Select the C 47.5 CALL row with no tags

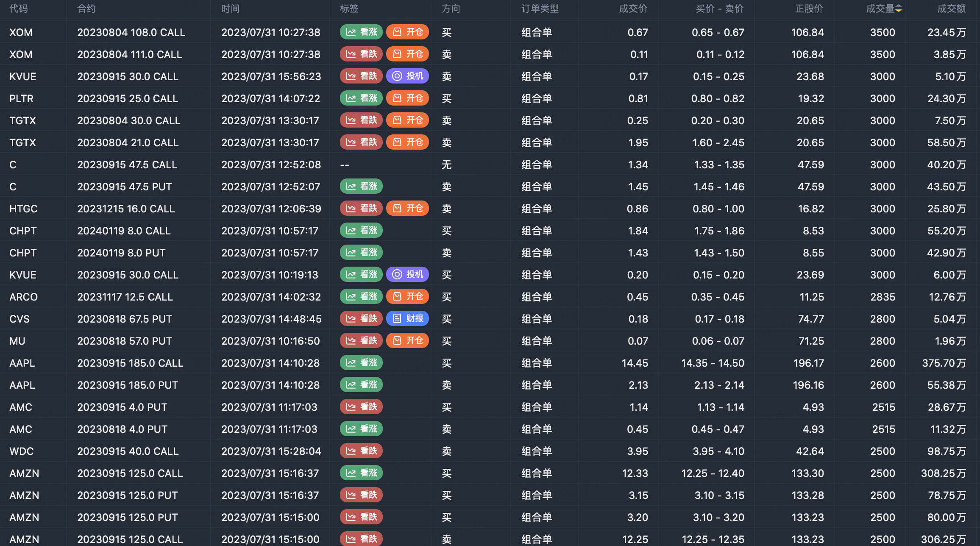tap(127, 165)
